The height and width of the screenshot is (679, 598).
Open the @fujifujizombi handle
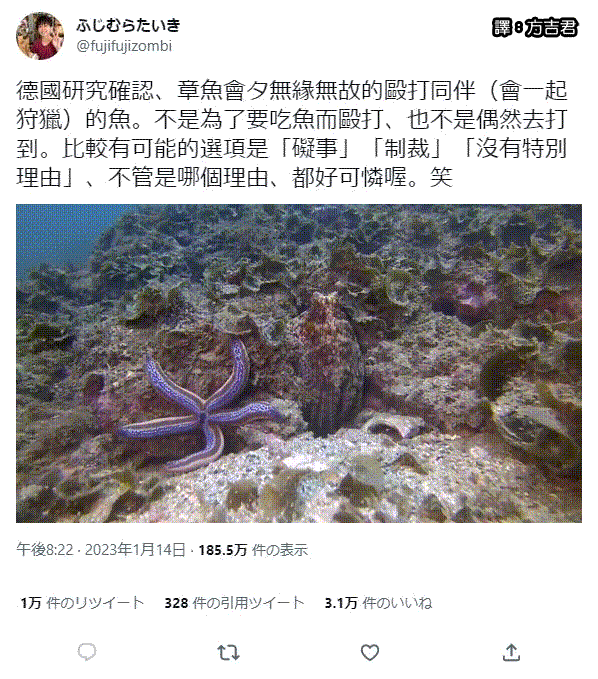[124, 45]
